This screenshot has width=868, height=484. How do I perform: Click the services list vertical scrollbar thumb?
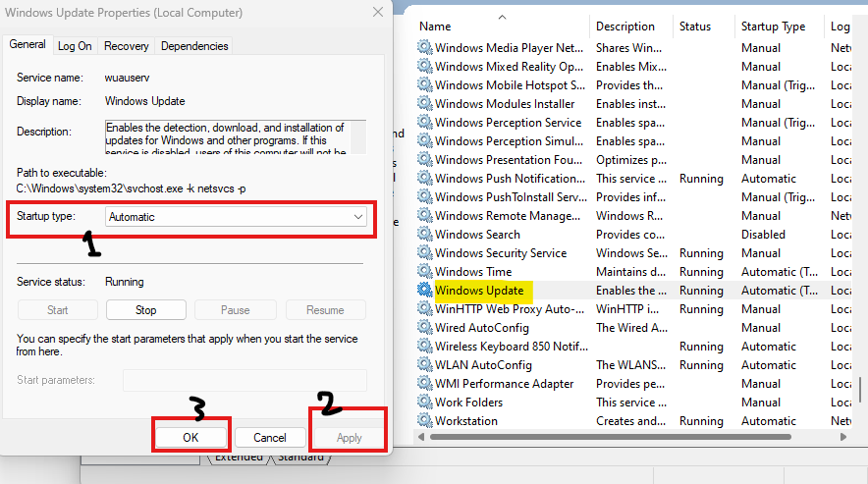(860, 390)
